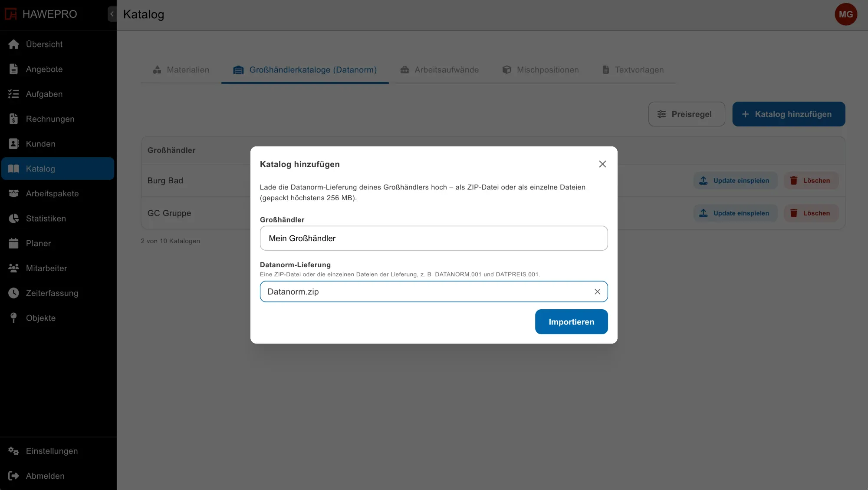Open the MG user avatar

(x=846, y=14)
